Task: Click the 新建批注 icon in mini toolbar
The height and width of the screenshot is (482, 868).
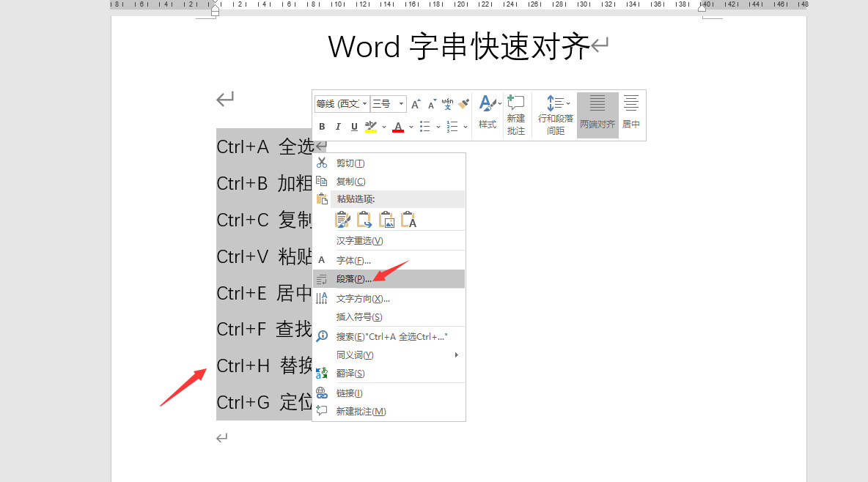Action: (516, 114)
